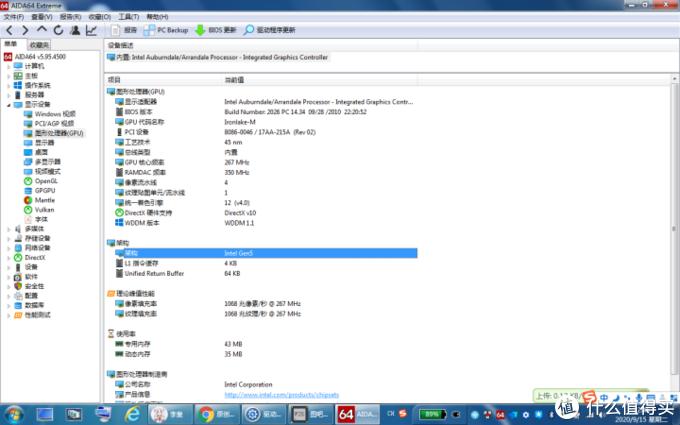Click the 项目 column header
The height and width of the screenshot is (425, 680).
(163, 80)
